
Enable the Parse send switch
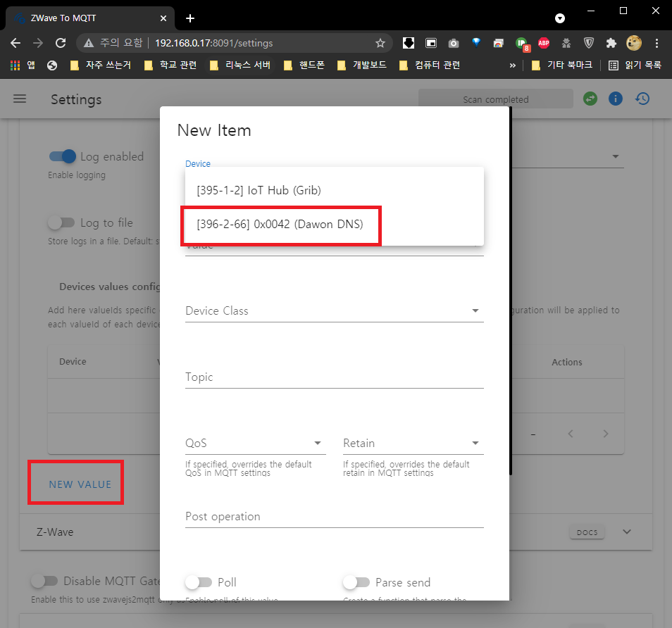tap(356, 582)
